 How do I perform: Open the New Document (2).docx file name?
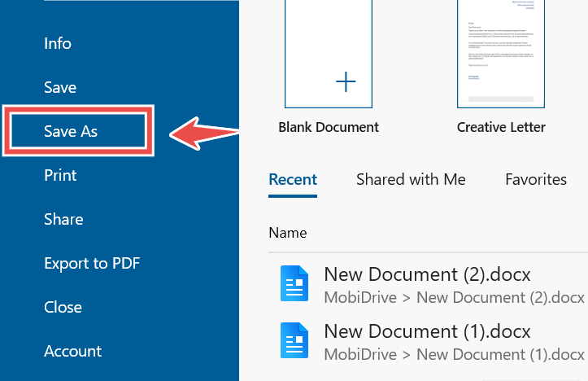point(427,274)
